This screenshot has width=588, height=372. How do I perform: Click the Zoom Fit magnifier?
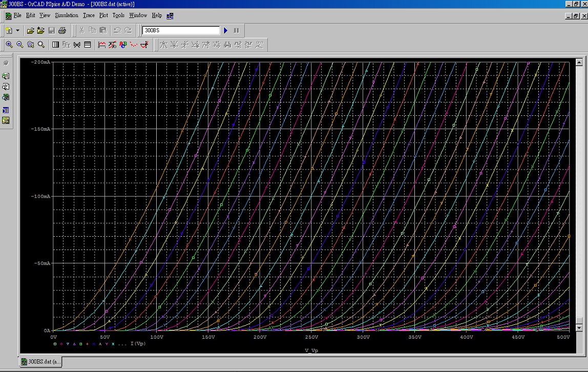click(41, 45)
